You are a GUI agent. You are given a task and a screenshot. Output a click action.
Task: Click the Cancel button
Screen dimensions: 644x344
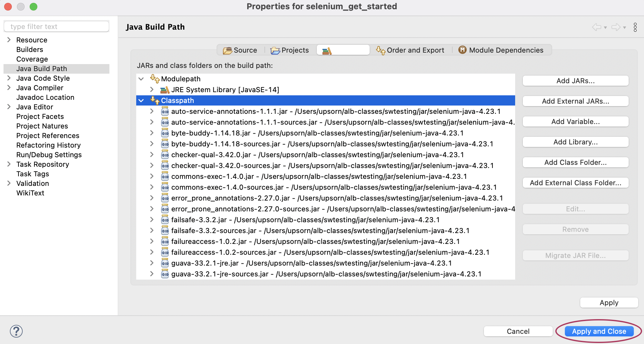pos(517,331)
